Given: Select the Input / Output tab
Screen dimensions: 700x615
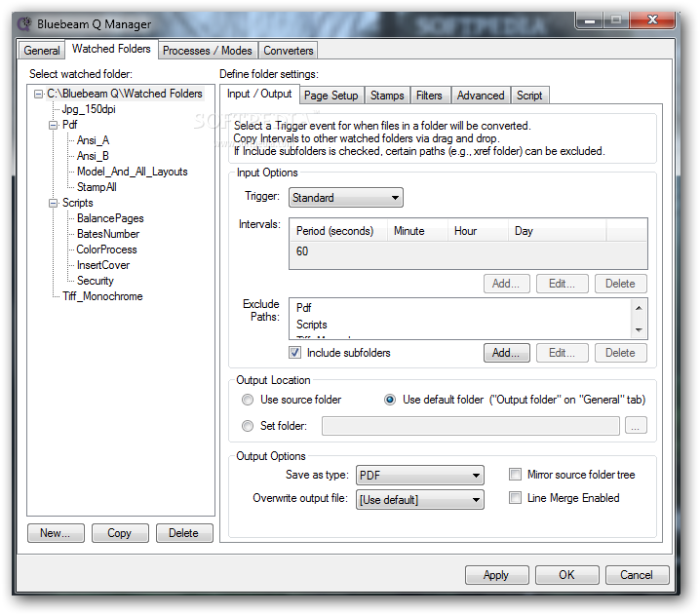Looking at the screenshot, I should coord(259,94).
